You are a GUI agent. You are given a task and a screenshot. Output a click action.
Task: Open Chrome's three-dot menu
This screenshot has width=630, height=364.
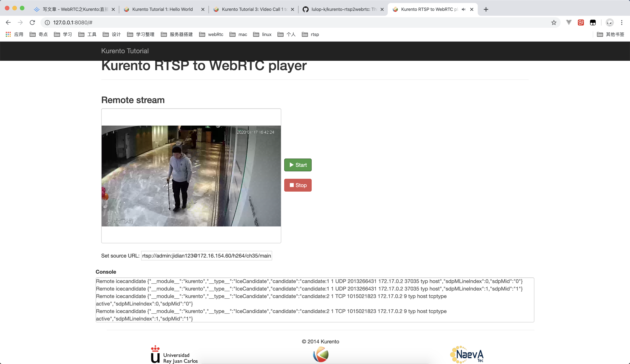point(622,22)
